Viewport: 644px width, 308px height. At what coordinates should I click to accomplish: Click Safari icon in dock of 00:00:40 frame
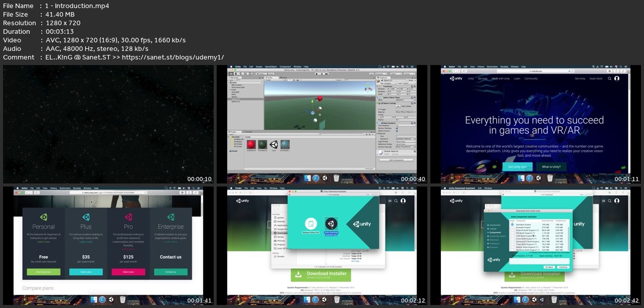click(316, 178)
